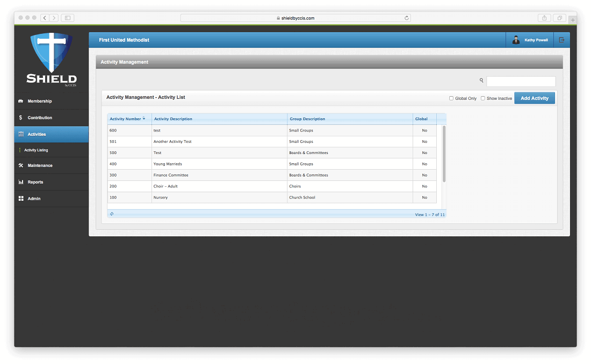Viewport: 591px width, 364px height.
Task: Sort by the Activity Number column arrow
Action: point(144,119)
